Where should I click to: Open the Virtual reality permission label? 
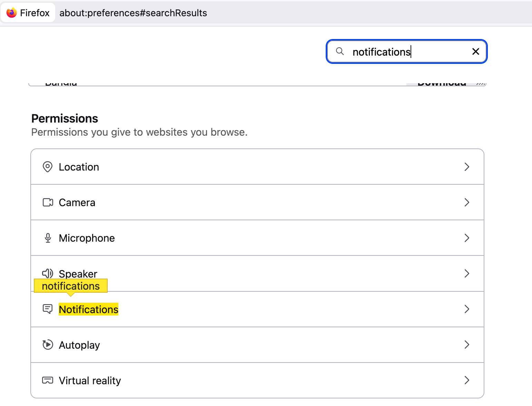coord(90,380)
